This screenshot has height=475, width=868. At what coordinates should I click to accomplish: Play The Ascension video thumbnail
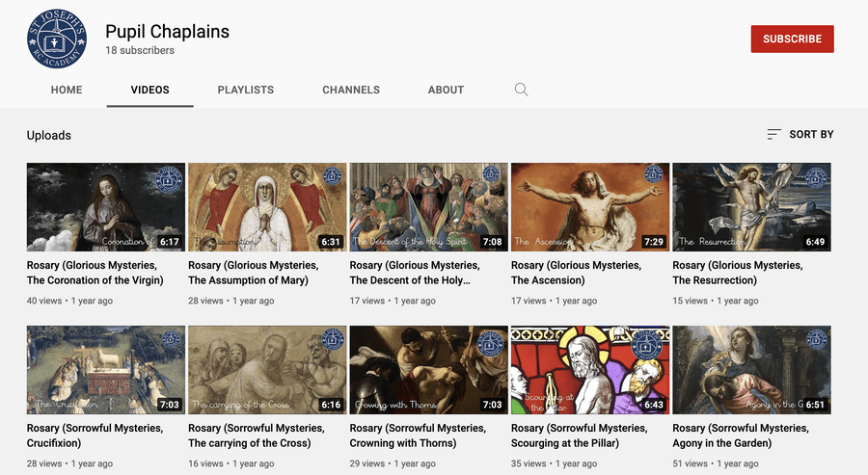pos(590,207)
